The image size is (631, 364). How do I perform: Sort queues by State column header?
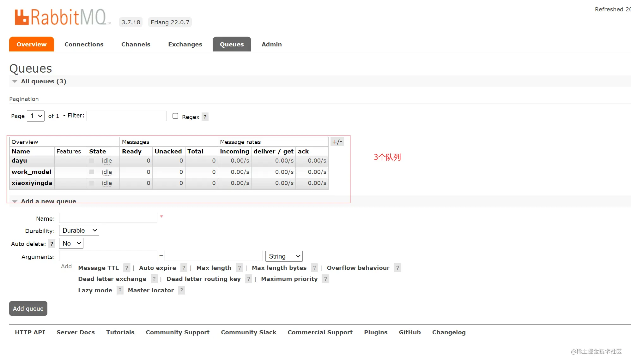(98, 152)
